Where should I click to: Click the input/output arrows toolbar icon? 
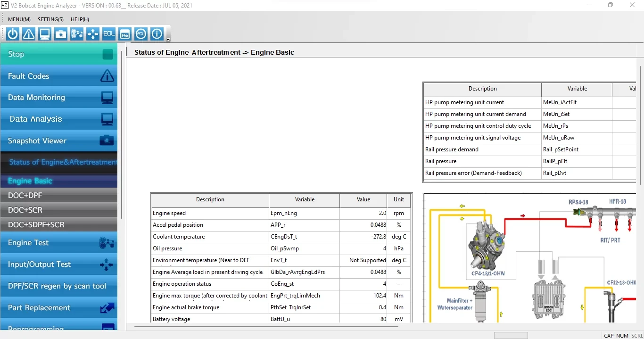click(93, 34)
